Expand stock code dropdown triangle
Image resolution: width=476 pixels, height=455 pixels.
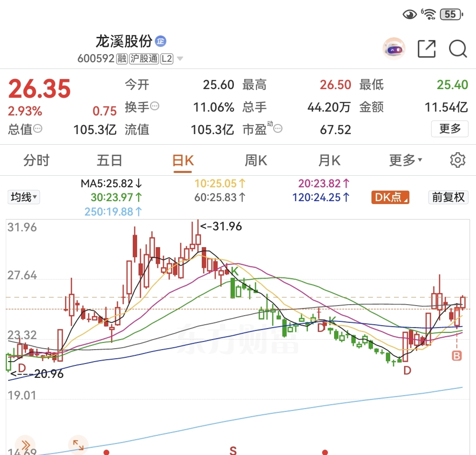[x=180, y=58]
